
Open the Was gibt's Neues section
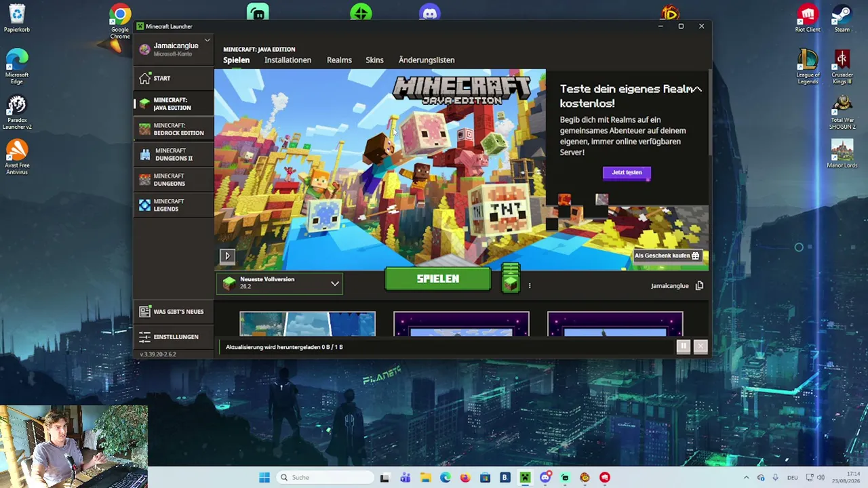(174, 312)
